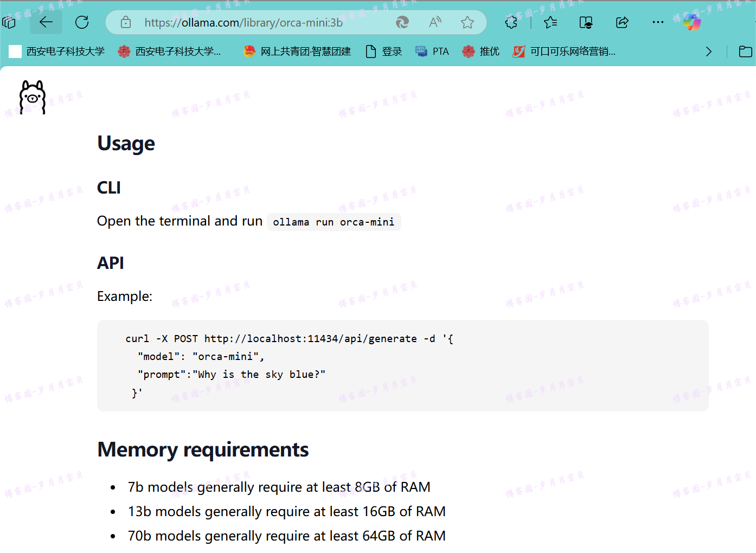Open the Other favorites folder
This screenshot has width=756, height=553.
pos(746,52)
